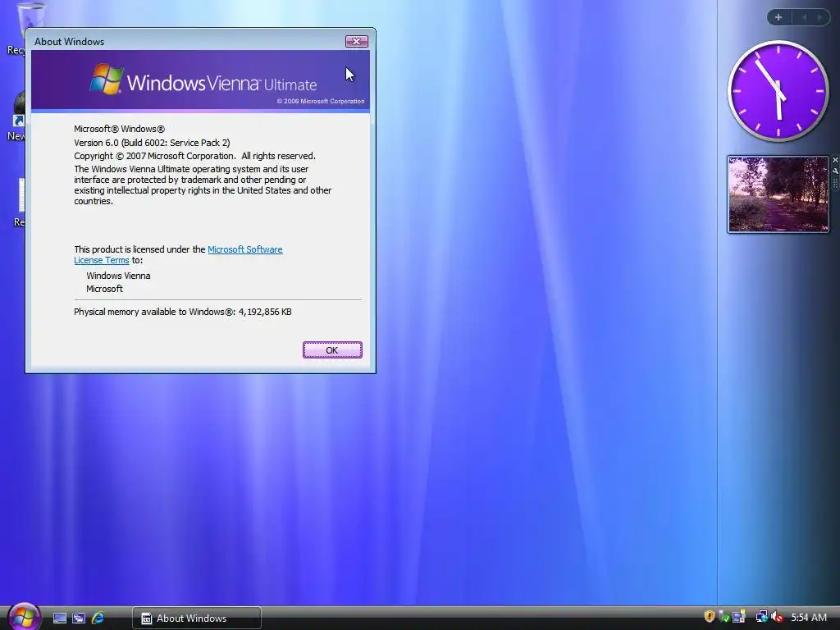
Task: Click Switch Between Windows icon
Action: pos(79,619)
